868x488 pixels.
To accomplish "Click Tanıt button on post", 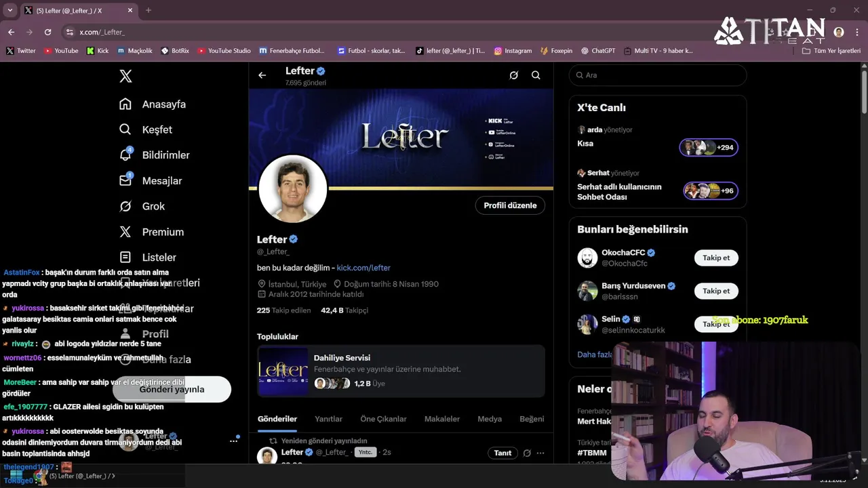I will click(502, 453).
